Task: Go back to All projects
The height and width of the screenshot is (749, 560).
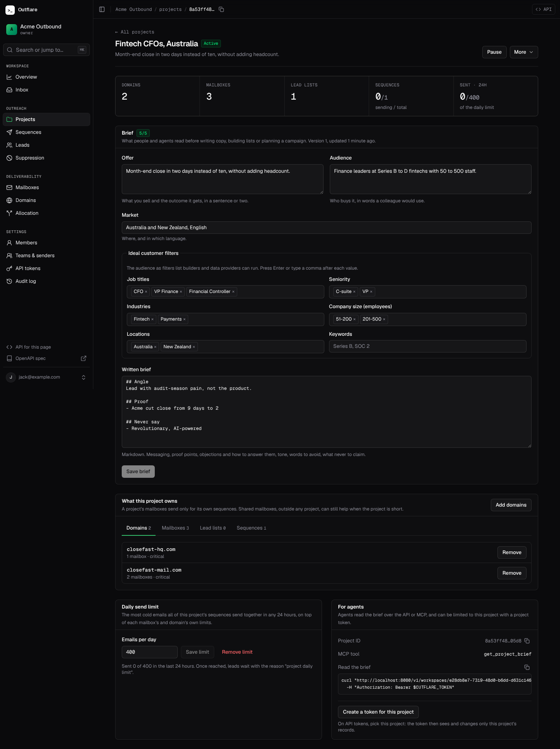Action: coord(135,32)
